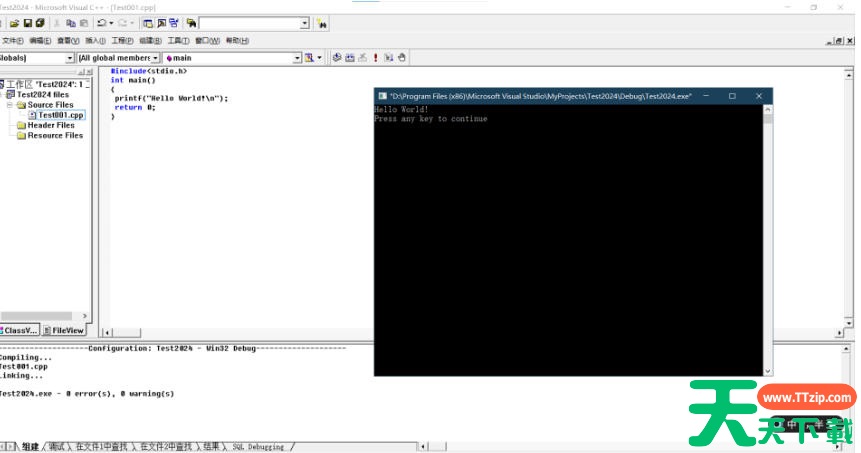Expand the main function dropdown list
Image resolution: width=861 pixels, height=453 pixels.
coord(297,58)
